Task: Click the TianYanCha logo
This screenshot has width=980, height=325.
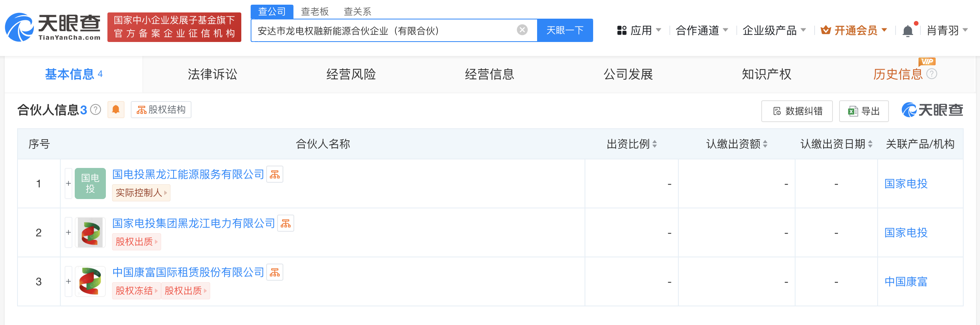Action: pos(53,27)
